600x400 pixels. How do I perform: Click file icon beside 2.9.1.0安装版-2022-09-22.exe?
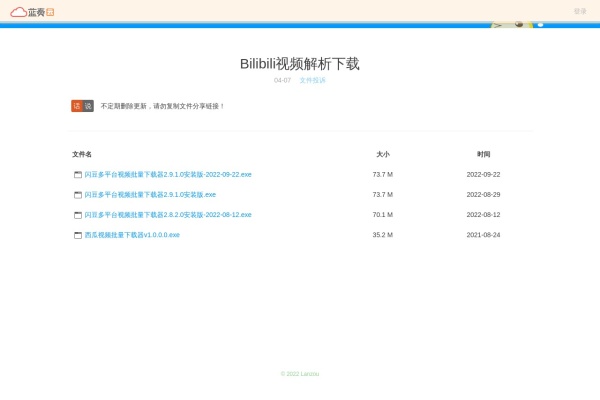(x=77, y=175)
